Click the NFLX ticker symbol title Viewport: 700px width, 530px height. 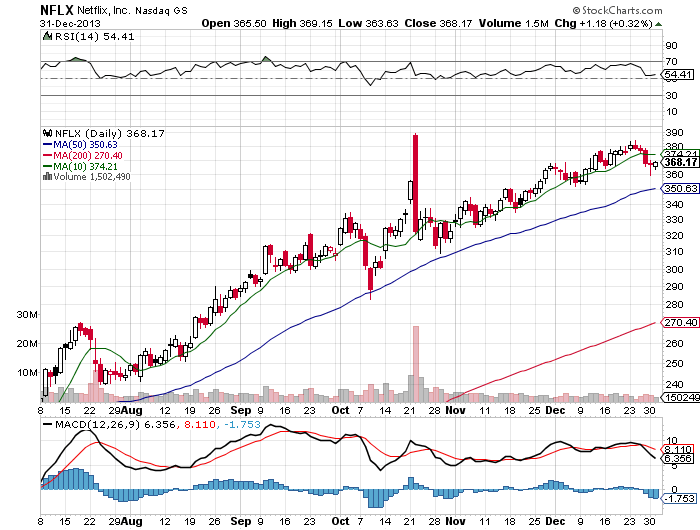(57, 10)
